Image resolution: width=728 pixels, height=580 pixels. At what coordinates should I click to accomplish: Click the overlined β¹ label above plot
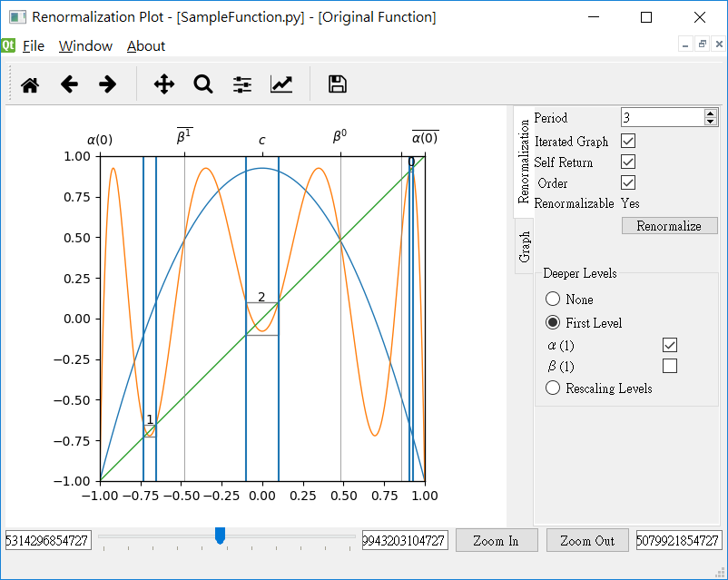tap(184, 135)
